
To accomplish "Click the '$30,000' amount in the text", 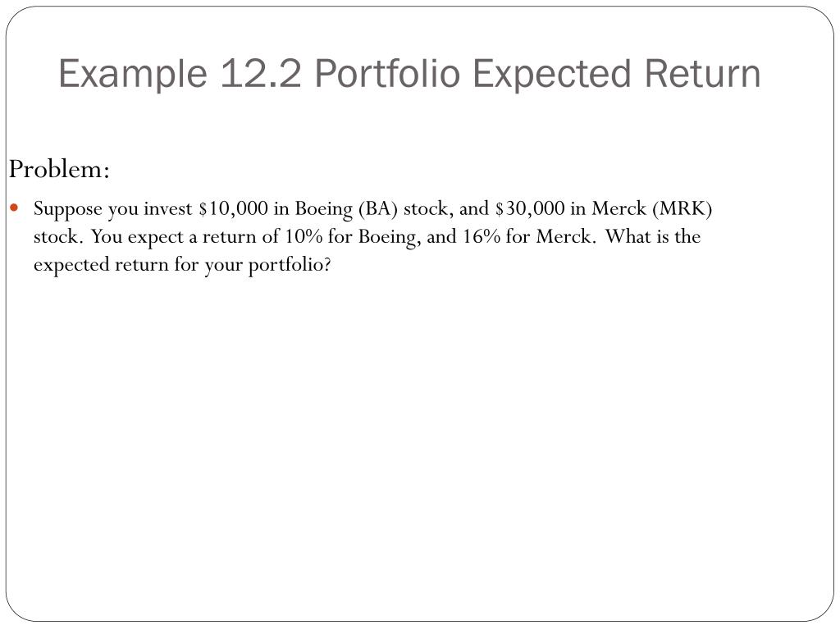I will 529,208.
